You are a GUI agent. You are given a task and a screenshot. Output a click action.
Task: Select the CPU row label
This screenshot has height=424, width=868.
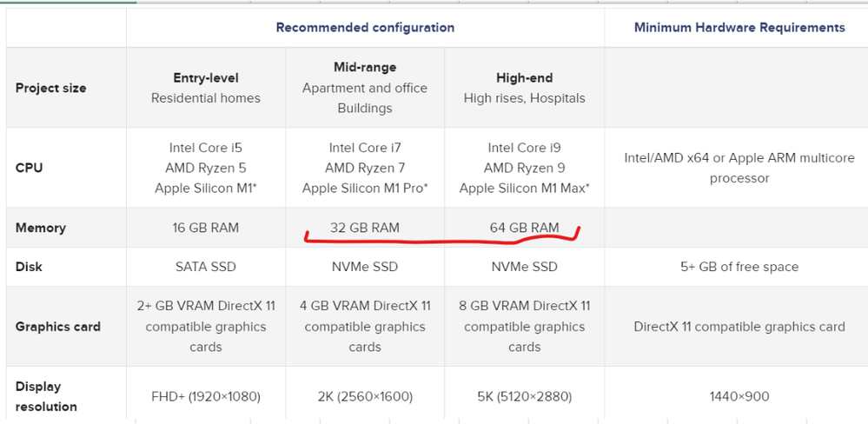[30, 168]
